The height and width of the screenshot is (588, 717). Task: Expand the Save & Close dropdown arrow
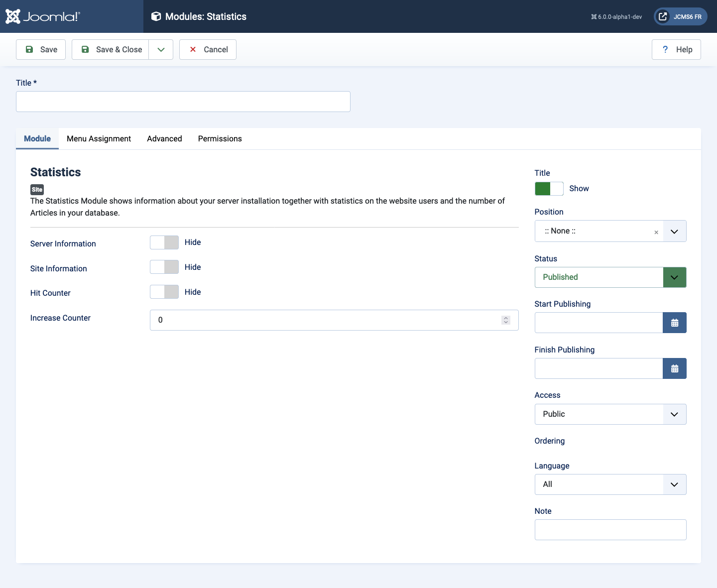161,49
